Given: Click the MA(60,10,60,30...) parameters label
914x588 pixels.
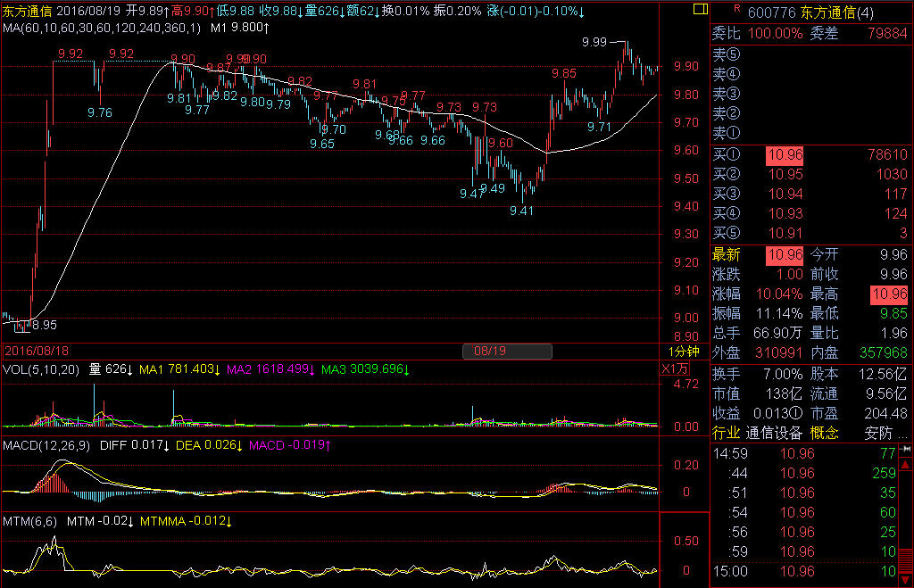Looking at the screenshot, I should [102, 27].
